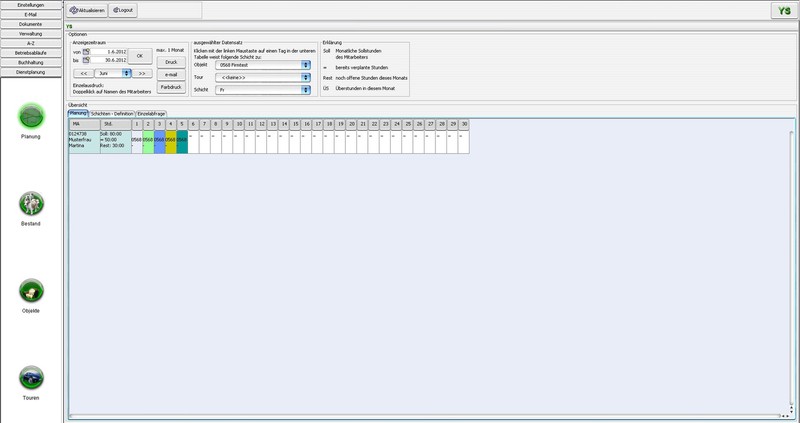This screenshot has height=423, width=800.
Task: Open the Tour dropdown showing <<keine>>
Action: [263, 78]
